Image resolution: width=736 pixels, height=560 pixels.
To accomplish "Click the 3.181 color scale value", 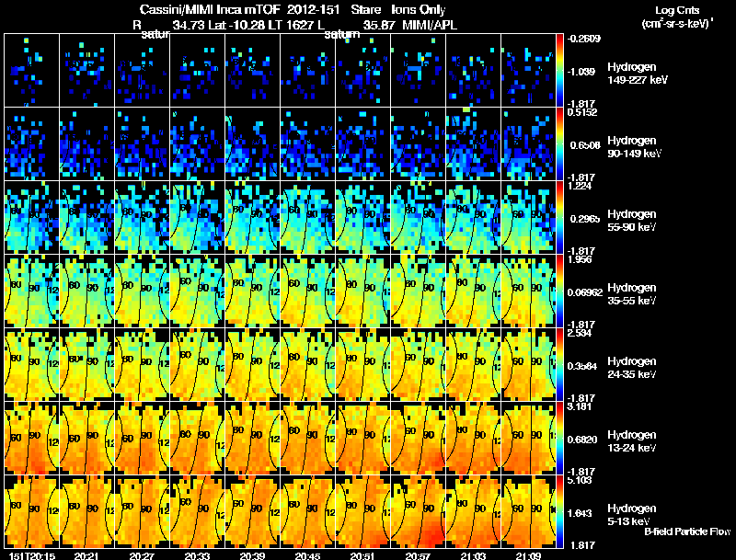I will (580, 406).
